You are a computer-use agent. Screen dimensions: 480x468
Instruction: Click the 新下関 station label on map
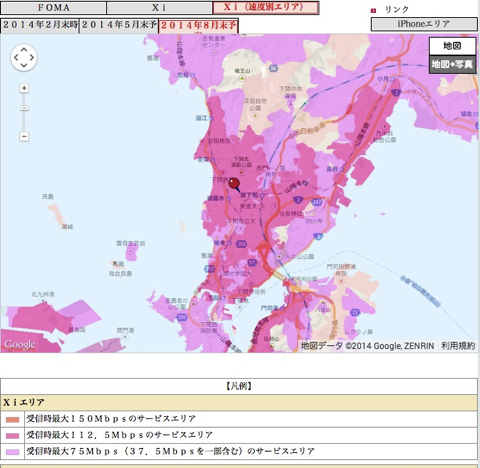[250, 195]
